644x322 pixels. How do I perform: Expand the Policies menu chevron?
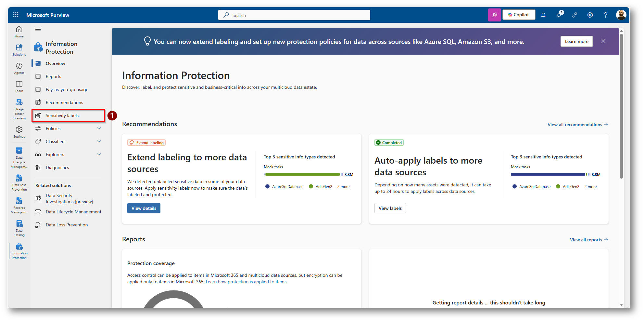tap(99, 128)
